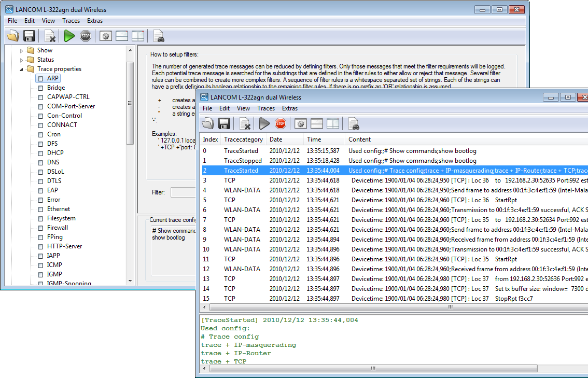Click green Start trace button in back window

coord(69,36)
